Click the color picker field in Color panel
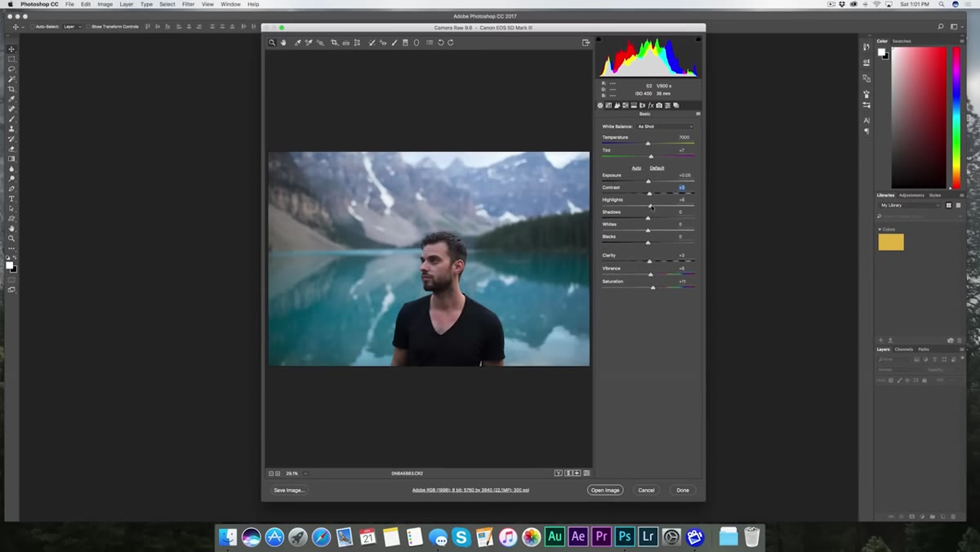 [x=919, y=118]
